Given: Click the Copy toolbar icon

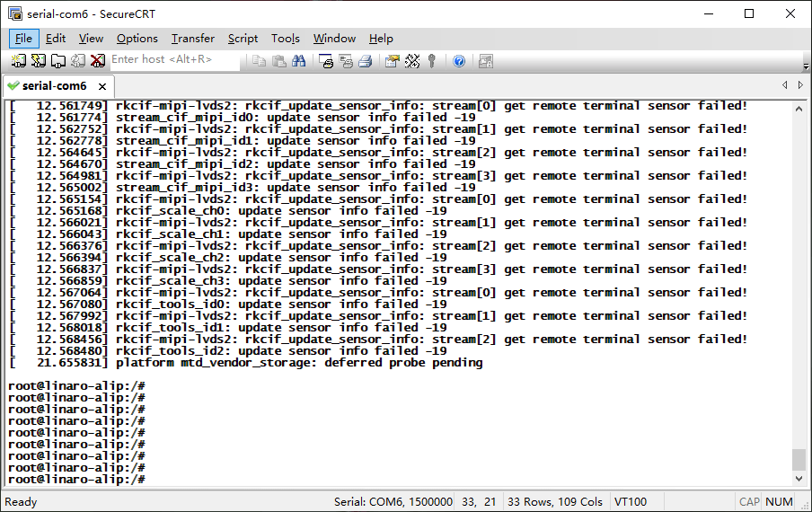Looking at the screenshot, I should tap(259, 61).
